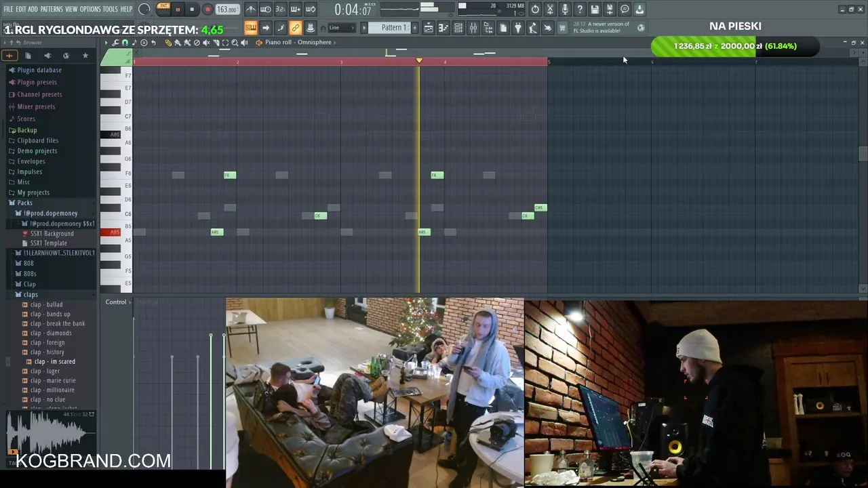Open the mixer icon

pyautogui.click(x=473, y=28)
